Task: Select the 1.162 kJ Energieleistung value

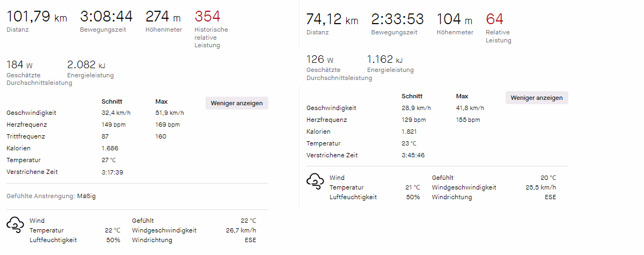Action: tap(385, 60)
